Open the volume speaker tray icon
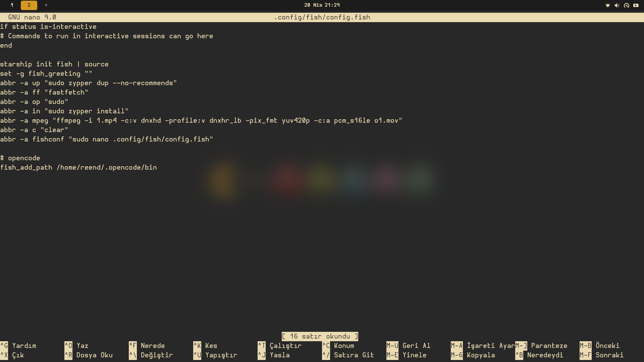The width and height of the screenshot is (644, 362). [x=617, y=5]
